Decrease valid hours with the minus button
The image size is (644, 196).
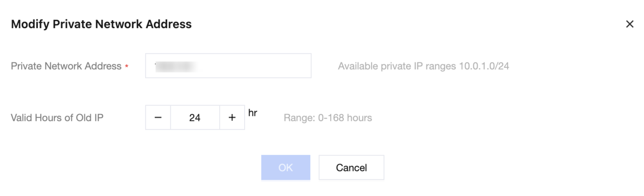[x=158, y=118]
